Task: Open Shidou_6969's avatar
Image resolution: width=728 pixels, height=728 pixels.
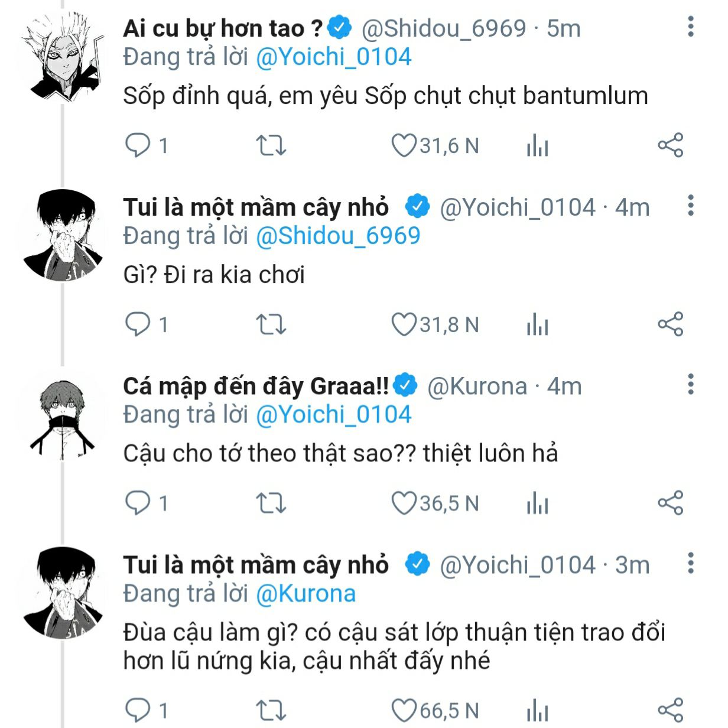Action: [62, 58]
